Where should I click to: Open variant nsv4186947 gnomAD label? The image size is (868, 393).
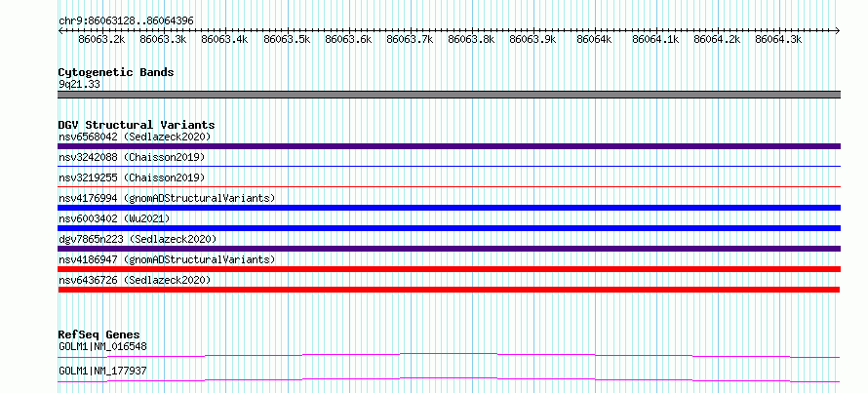point(167,259)
